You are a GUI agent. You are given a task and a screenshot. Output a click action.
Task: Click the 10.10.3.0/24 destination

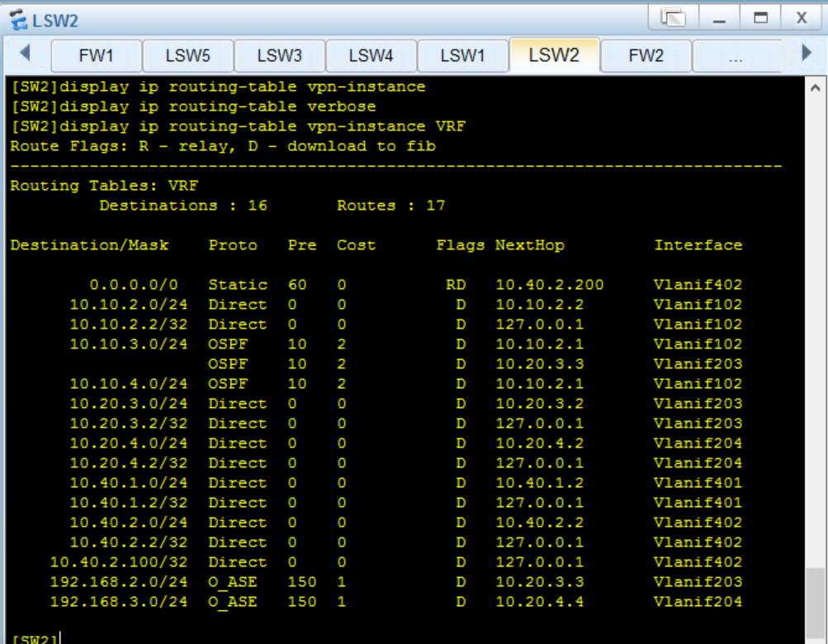(129, 344)
